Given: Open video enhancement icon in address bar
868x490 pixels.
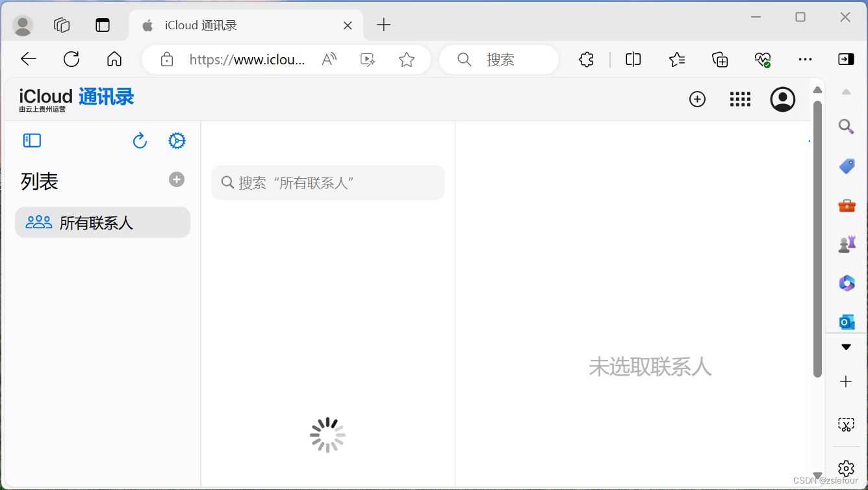Looking at the screenshot, I should click(368, 60).
